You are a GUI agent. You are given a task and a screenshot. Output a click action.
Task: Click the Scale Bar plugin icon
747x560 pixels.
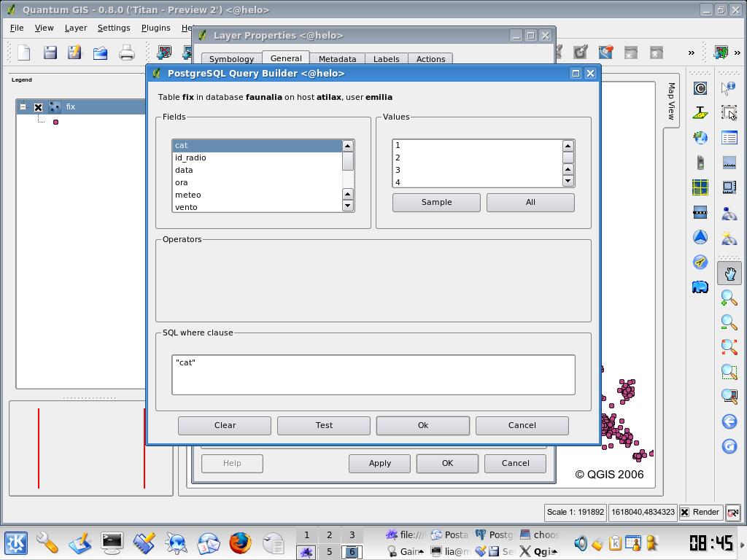pos(700,212)
